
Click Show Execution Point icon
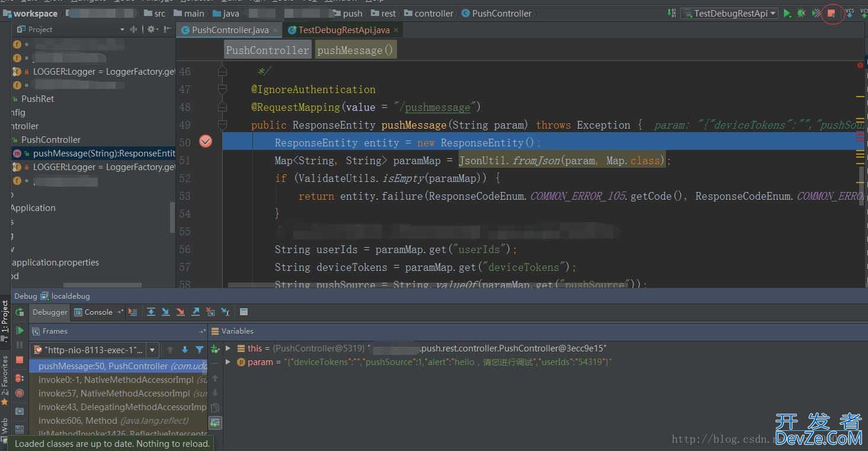click(133, 312)
